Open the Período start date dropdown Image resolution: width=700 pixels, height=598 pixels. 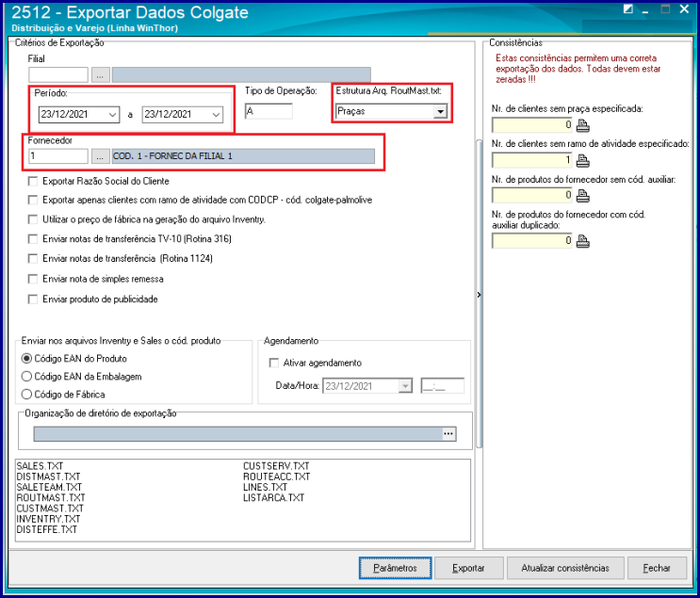113,115
